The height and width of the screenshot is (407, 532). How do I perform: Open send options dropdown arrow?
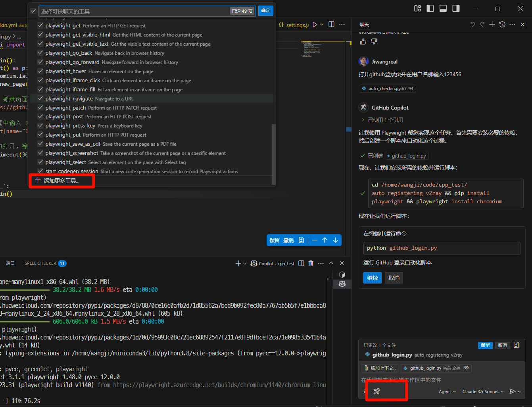519,392
